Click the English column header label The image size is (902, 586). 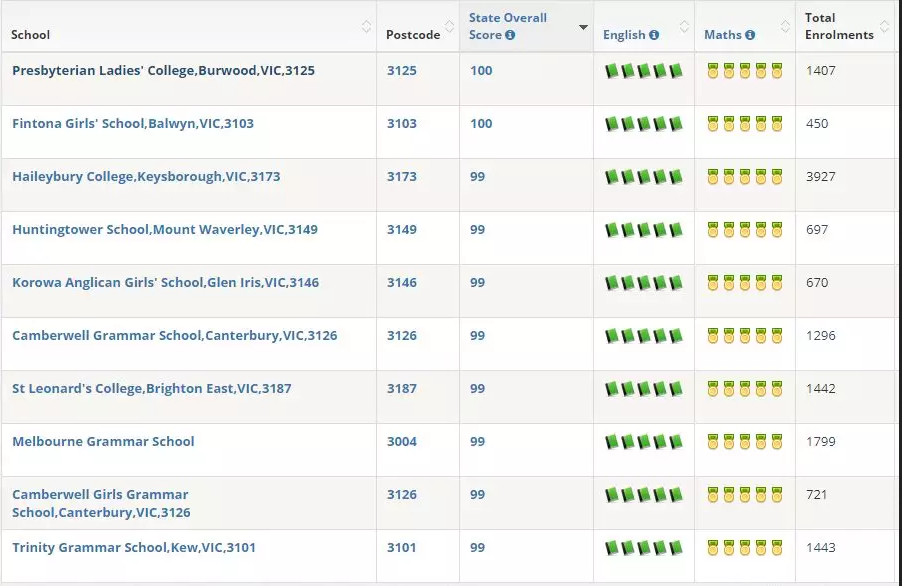tap(624, 35)
